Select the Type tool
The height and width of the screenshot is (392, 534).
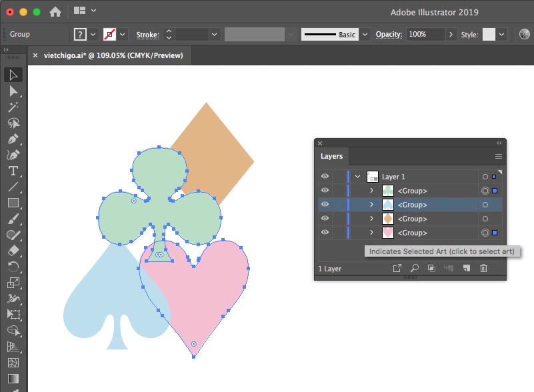coord(13,171)
